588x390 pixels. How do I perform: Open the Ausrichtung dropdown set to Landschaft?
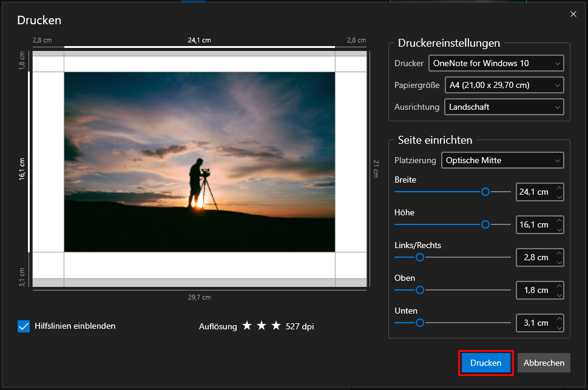pos(504,107)
